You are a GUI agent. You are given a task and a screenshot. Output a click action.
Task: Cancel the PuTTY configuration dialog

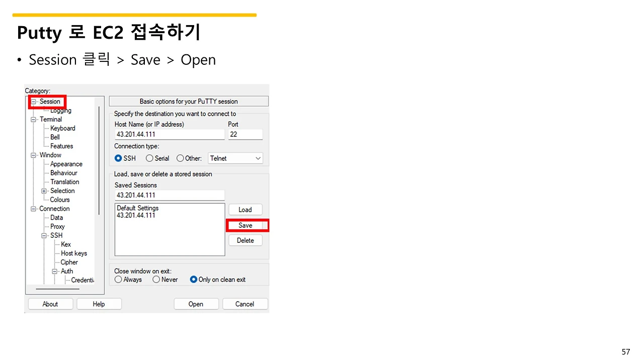tap(245, 304)
